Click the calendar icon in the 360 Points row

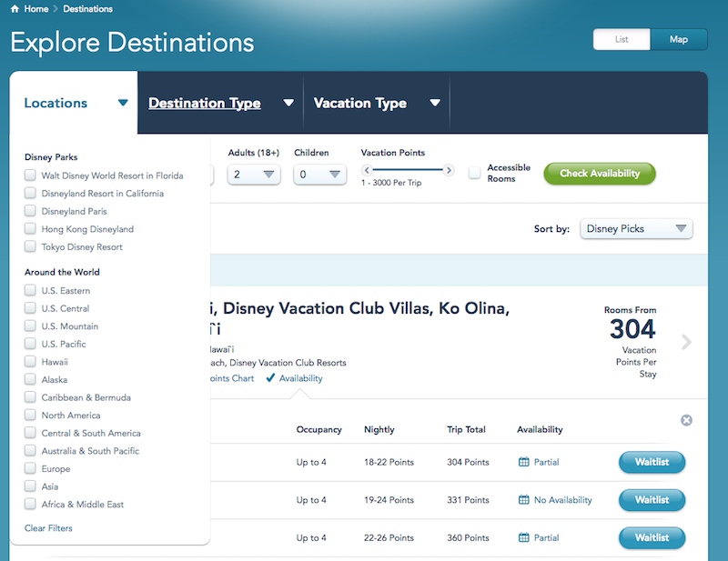click(x=524, y=537)
